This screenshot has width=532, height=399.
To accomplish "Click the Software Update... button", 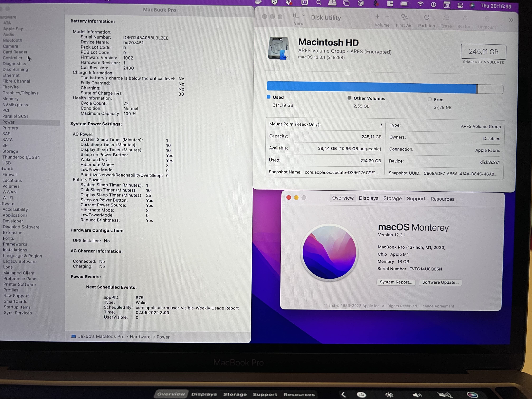I will click(x=440, y=282).
